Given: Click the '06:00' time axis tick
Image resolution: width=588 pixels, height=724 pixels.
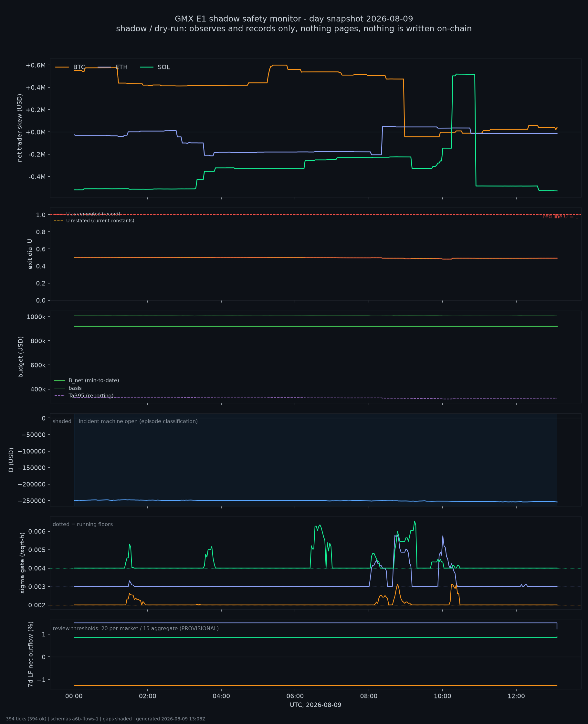Looking at the screenshot, I should (295, 696).
